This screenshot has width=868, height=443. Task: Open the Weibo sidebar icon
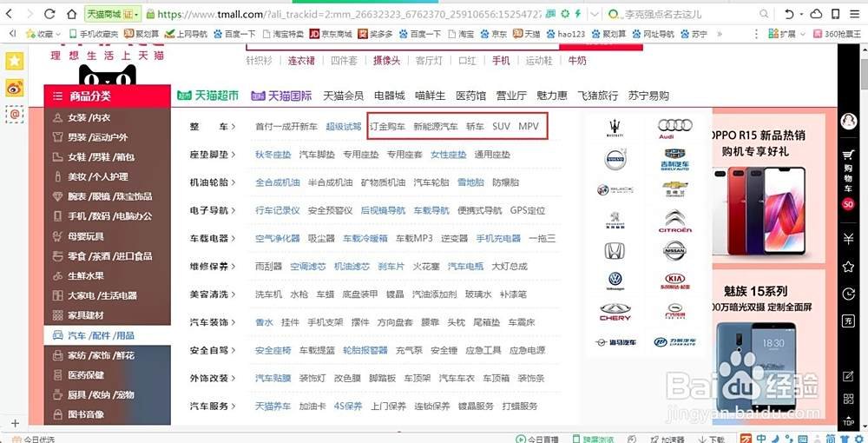point(15,88)
